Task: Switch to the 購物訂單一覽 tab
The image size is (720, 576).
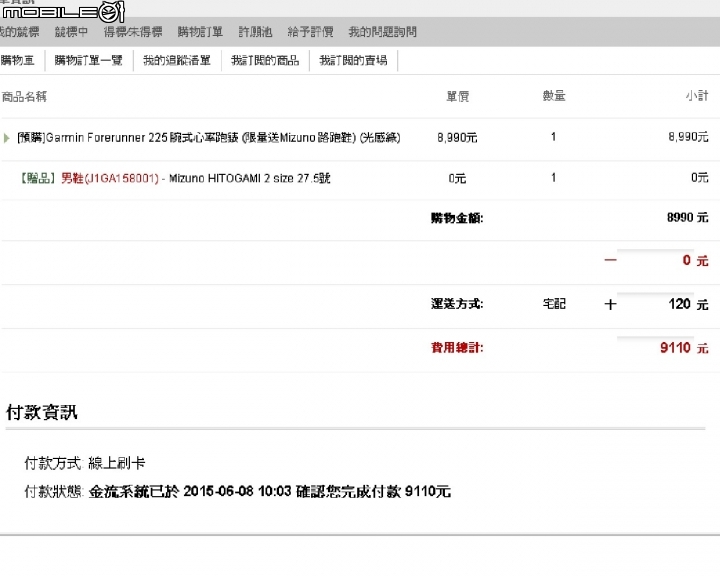Action: (89, 60)
